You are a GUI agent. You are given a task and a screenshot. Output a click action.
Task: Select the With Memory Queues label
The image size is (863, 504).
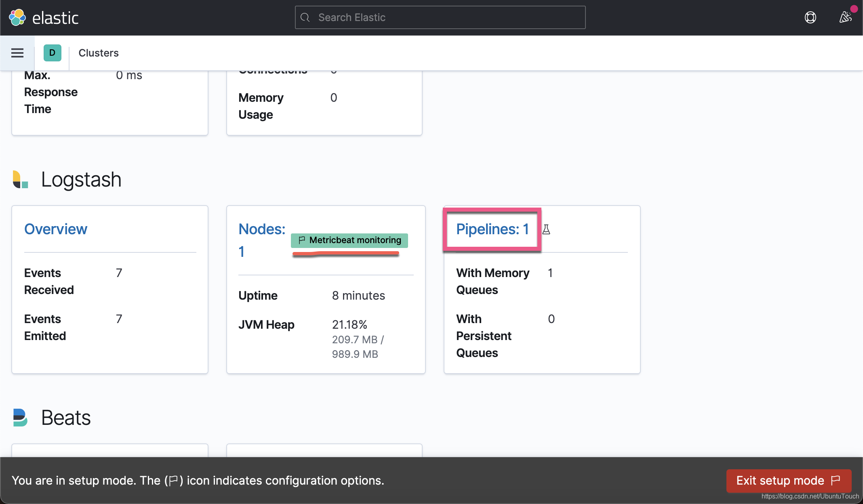click(493, 281)
